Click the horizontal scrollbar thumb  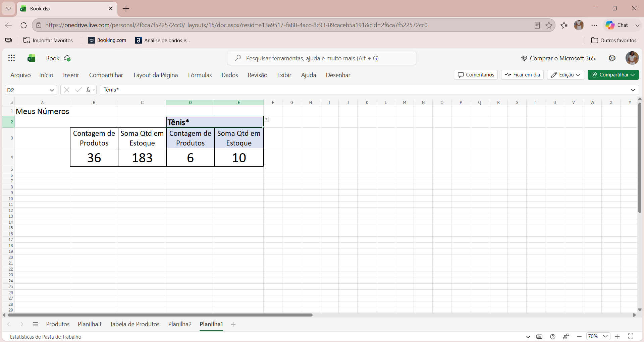click(160, 315)
